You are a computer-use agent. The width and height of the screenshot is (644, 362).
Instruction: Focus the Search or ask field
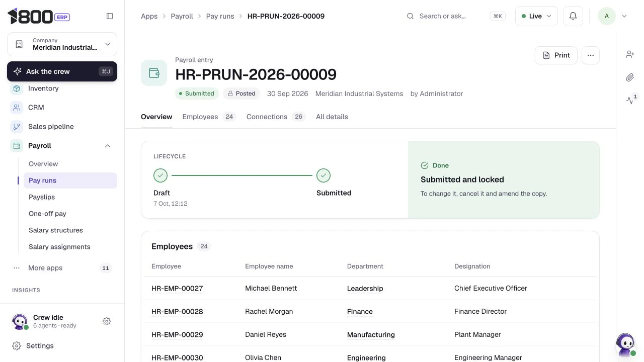pos(456,16)
